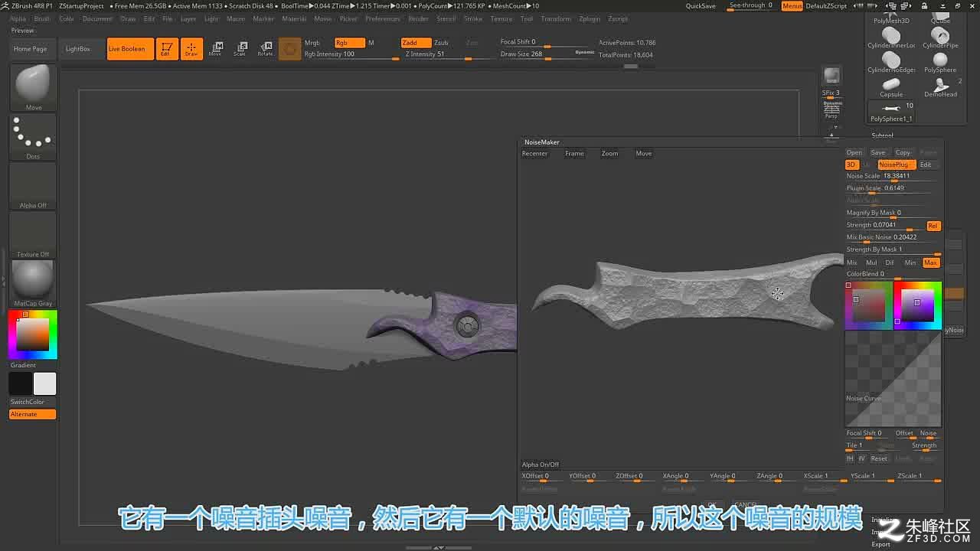Click the Home Page button
Image resolution: width=980 pixels, height=551 pixels.
[31, 49]
